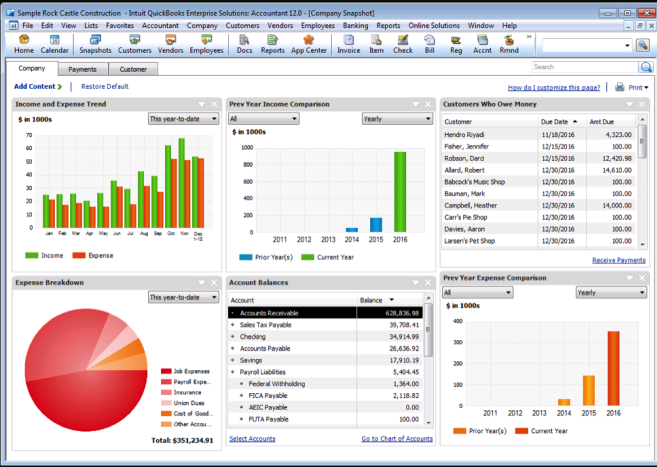The height and width of the screenshot is (467, 657).
Task: Click the toolbar search combo box field
Action: pyautogui.click(x=587, y=45)
